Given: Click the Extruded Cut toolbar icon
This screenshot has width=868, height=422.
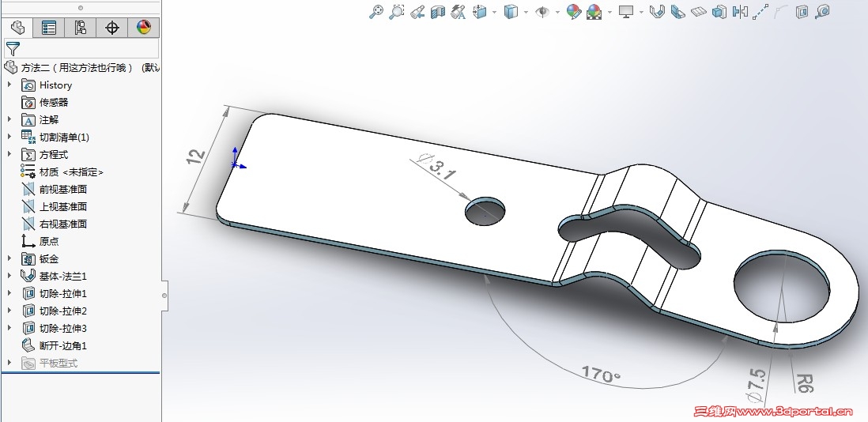Looking at the screenshot, I should pos(802,11).
